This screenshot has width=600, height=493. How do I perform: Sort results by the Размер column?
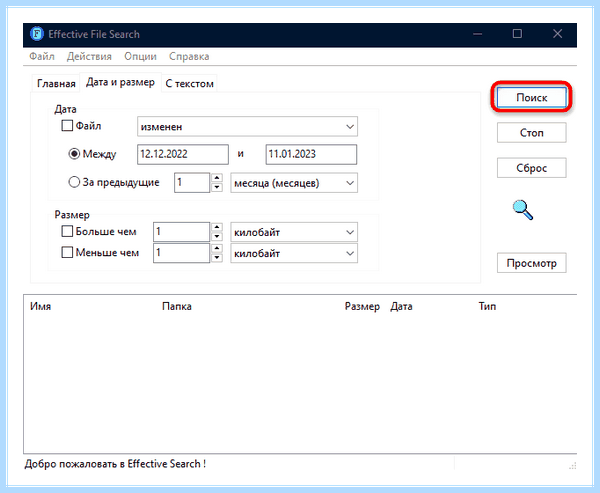[x=362, y=307]
